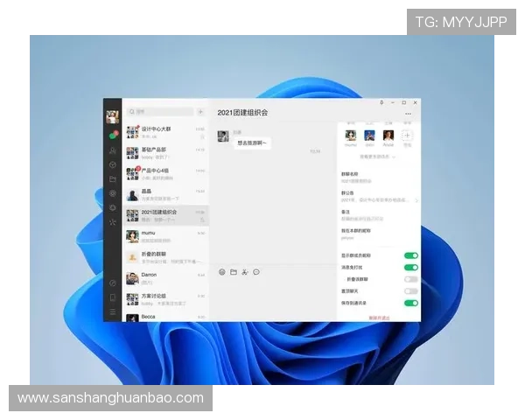Open the Contacts icon in sidebar

coord(112,150)
